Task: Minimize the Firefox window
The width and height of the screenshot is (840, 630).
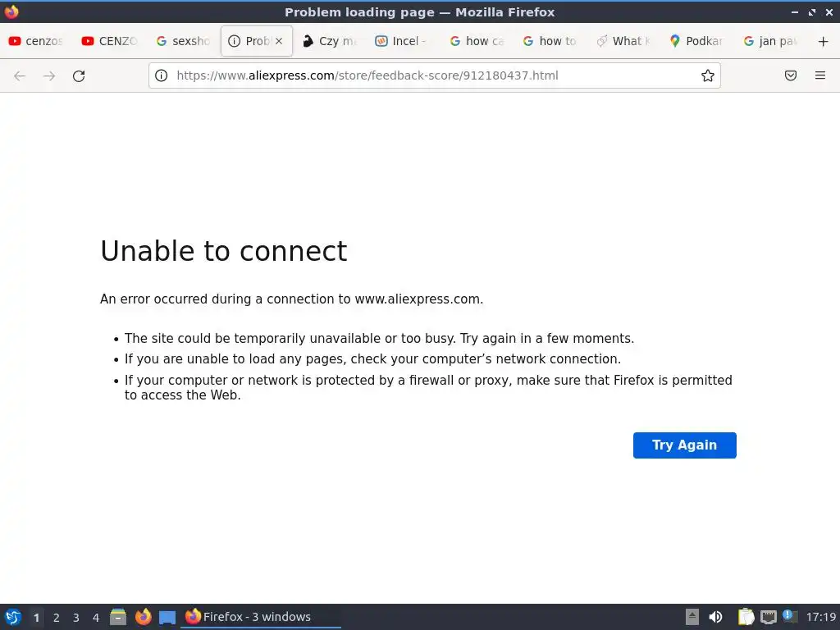Action: point(795,11)
